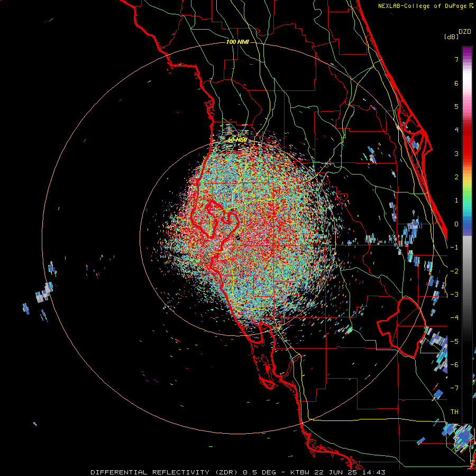The height and width of the screenshot is (476, 476).
Task: Click the "6" value on the color scale
Action: 456,83
